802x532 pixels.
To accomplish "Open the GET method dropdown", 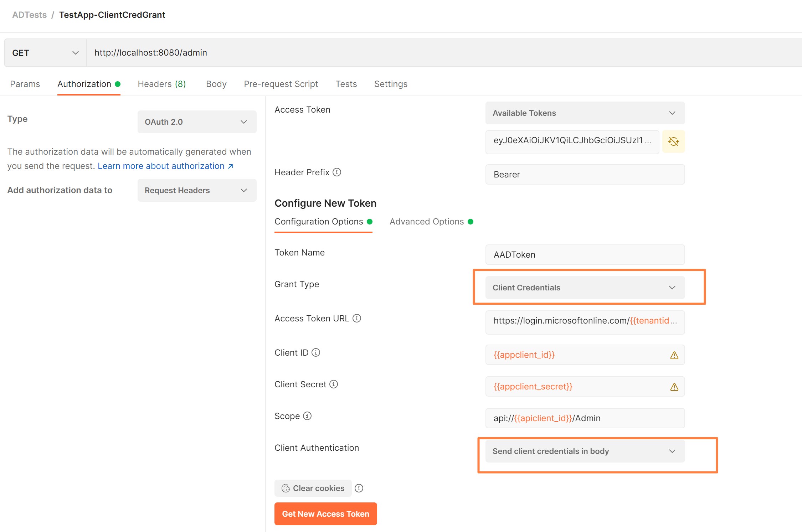I will point(45,53).
